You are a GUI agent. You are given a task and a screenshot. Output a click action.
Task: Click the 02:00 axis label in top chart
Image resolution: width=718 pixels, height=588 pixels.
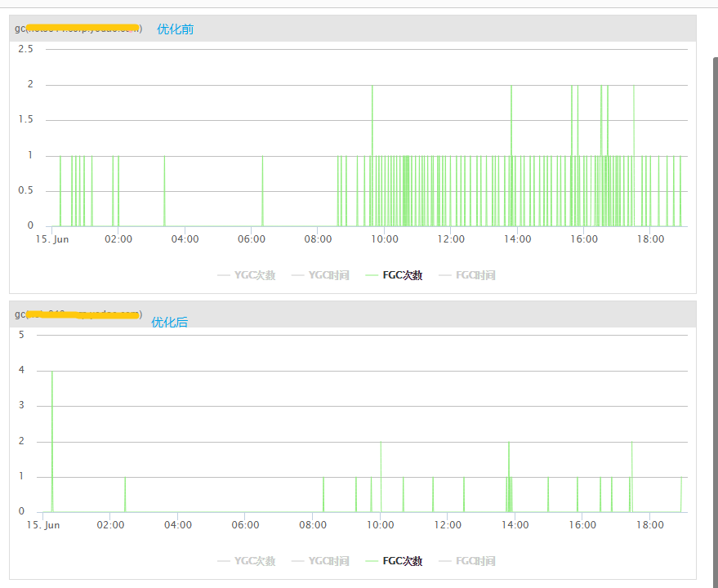coord(118,239)
